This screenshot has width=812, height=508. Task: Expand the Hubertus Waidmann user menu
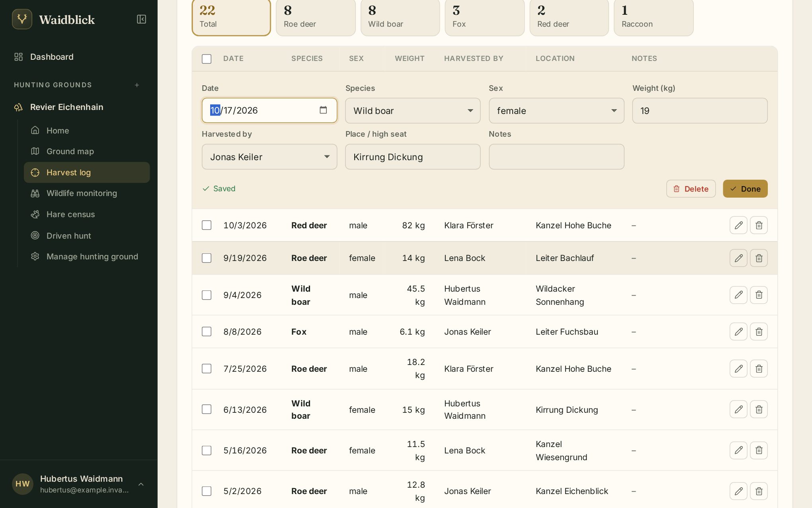click(78, 484)
